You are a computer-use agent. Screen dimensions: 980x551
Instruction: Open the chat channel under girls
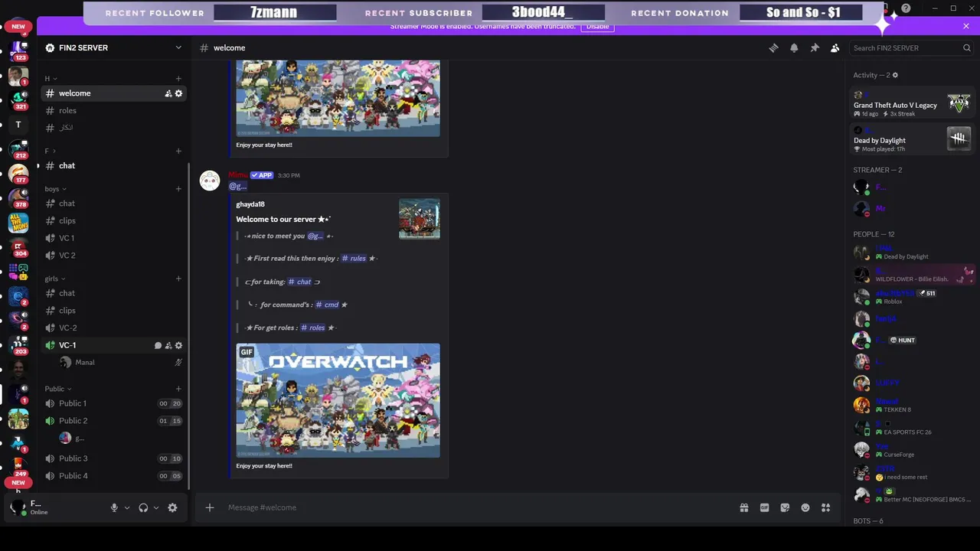[113, 293]
